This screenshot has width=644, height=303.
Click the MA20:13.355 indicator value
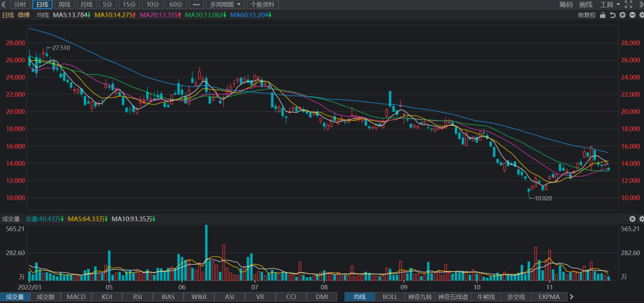[161, 15]
